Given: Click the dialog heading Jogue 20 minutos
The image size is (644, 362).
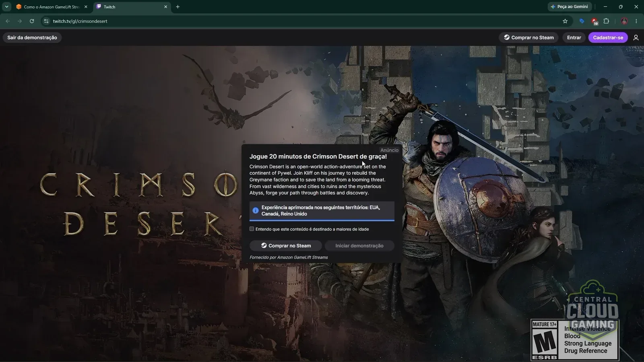Looking at the screenshot, I should pos(318,156).
